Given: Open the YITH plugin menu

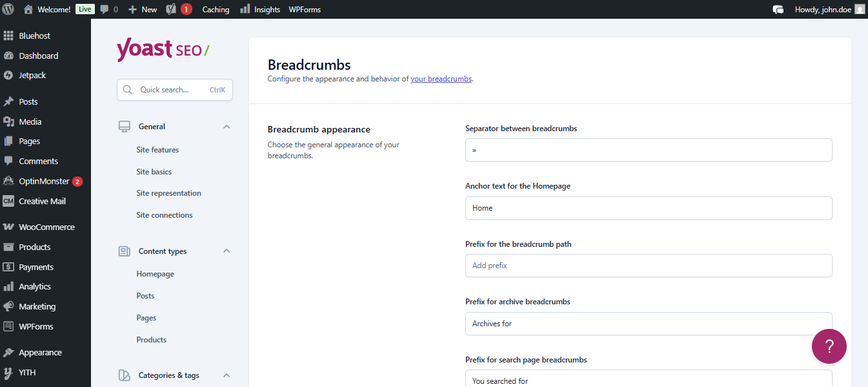Looking at the screenshot, I should 26,372.
